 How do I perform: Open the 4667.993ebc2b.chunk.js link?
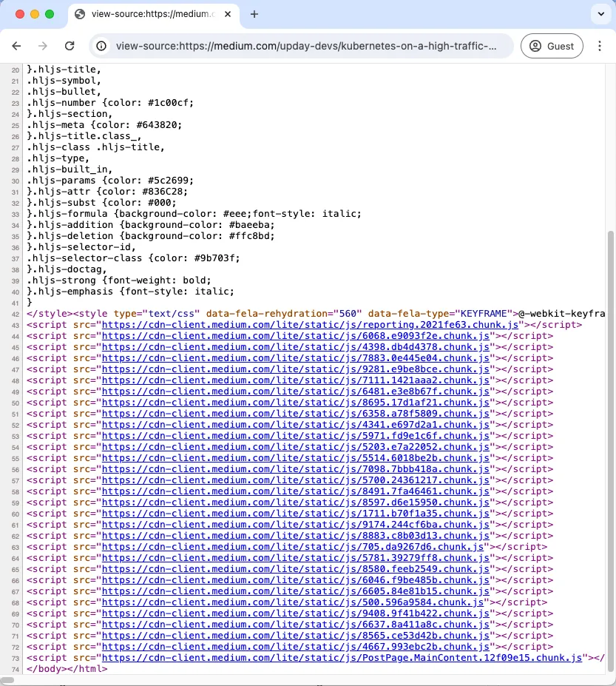[x=296, y=647]
